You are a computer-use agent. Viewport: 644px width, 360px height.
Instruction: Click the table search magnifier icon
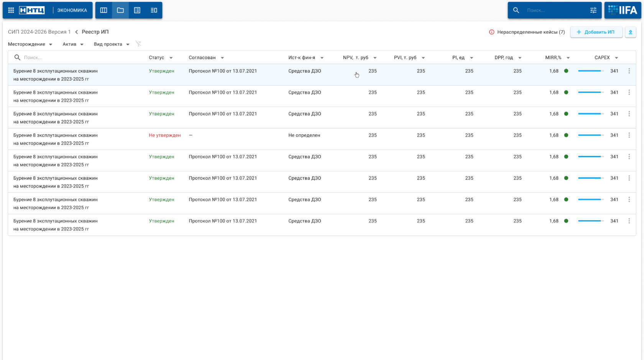coord(17,57)
